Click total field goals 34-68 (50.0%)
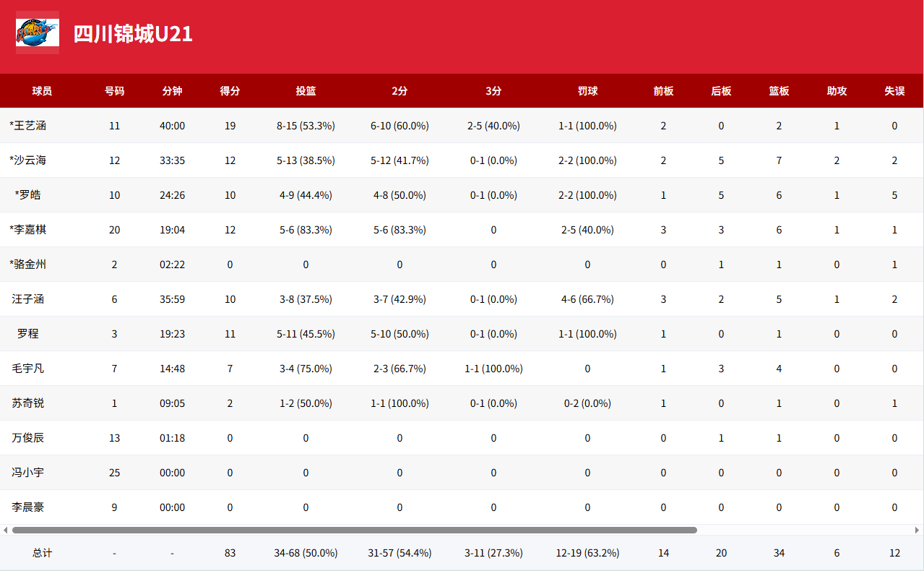The height and width of the screenshot is (571, 924). (x=306, y=553)
